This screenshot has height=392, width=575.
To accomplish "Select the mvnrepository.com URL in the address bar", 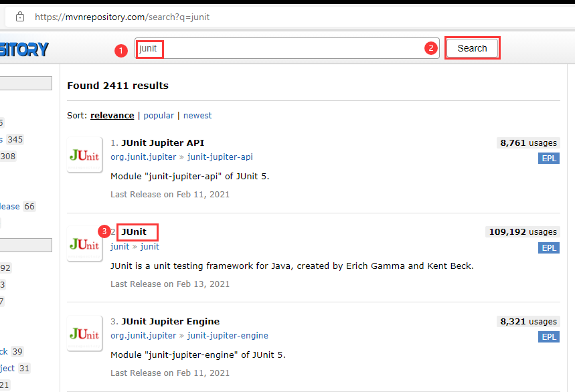I will [122, 17].
